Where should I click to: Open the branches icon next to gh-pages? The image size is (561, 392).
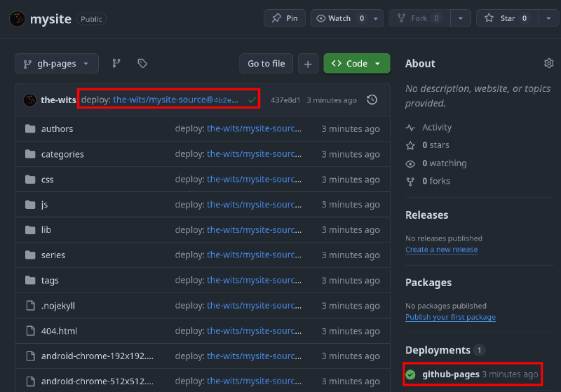[116, 63]
